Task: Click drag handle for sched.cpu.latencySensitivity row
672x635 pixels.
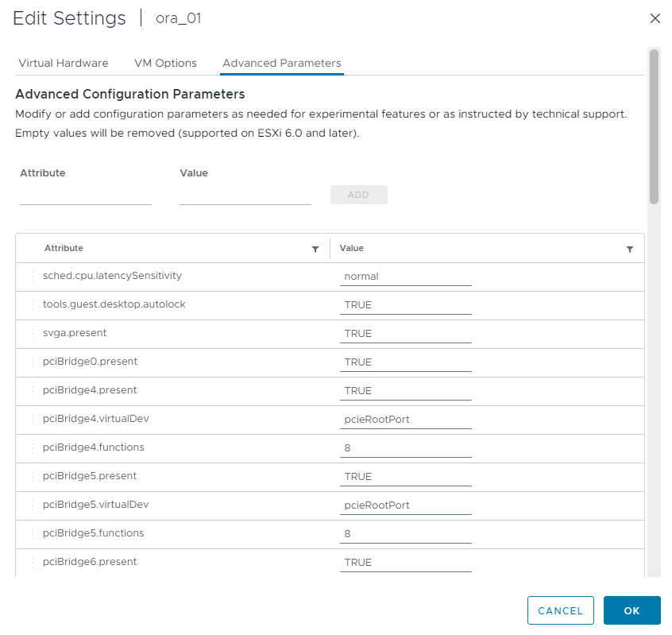Action: pyautogui.click(x=33, y=277)
